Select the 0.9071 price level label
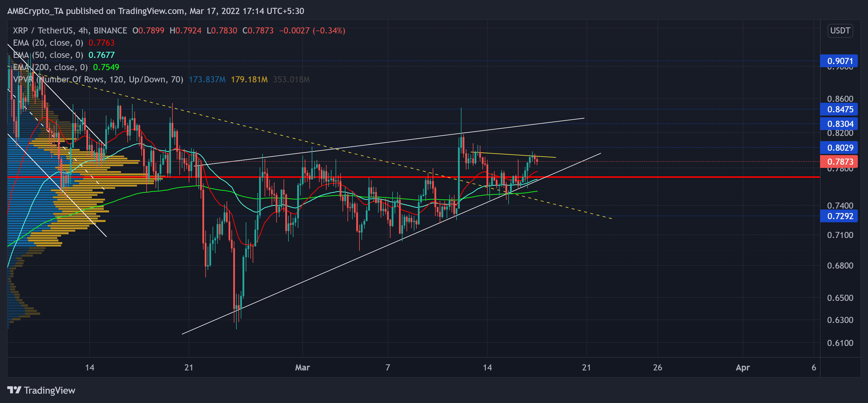Image resolution: width=868 pixels, height=403 pixels. coord(839,61)
